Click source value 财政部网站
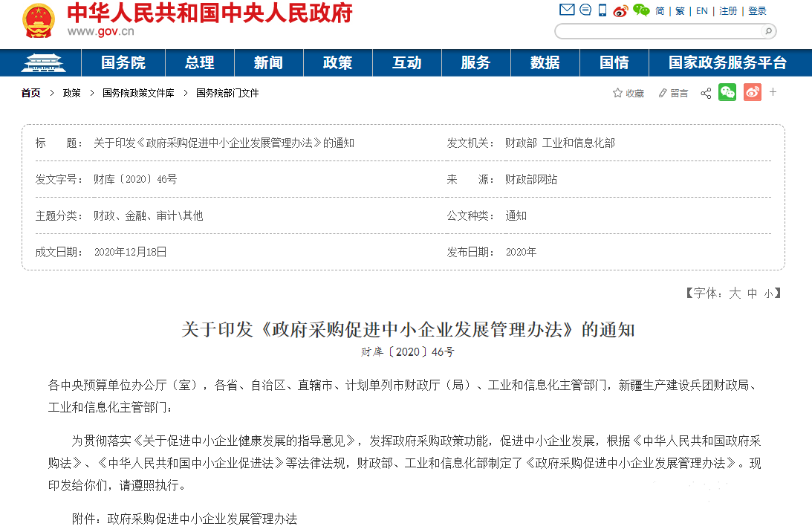This screenshot has height=532, width=812. coord(531,179)
